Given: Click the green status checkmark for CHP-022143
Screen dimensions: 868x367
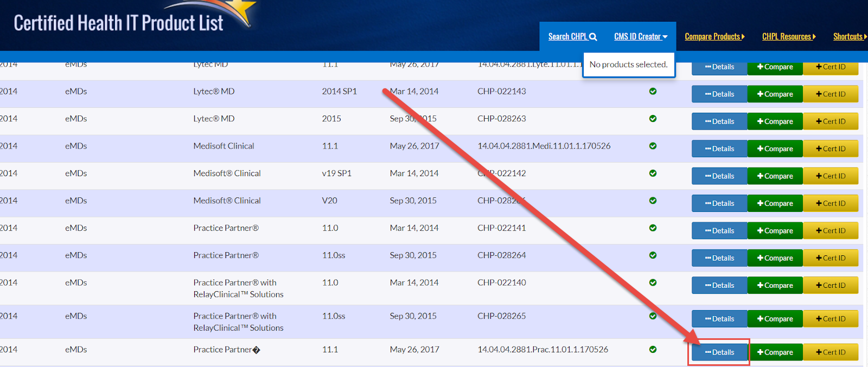Looking at the screenshot, I should (x=653, y=91).
